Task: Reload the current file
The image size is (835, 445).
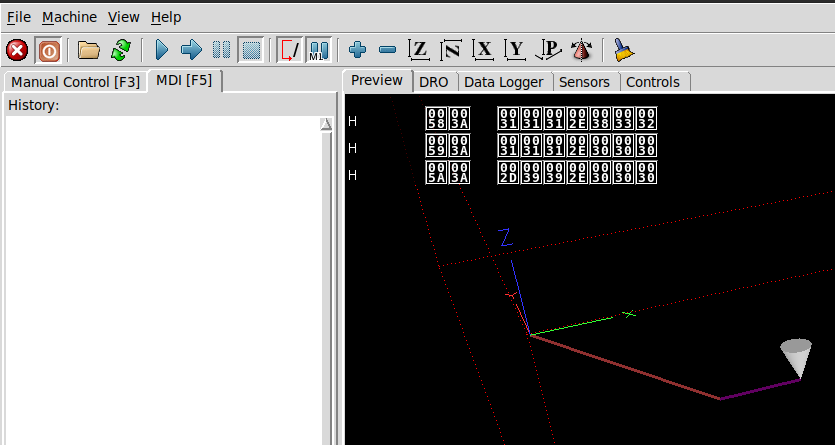Action: 121,50
